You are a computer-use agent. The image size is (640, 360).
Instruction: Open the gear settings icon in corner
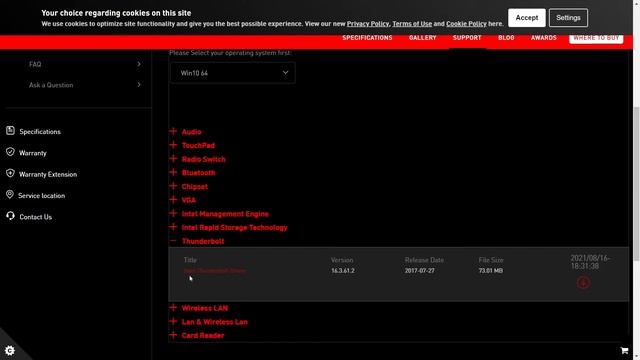pos(10,350)
